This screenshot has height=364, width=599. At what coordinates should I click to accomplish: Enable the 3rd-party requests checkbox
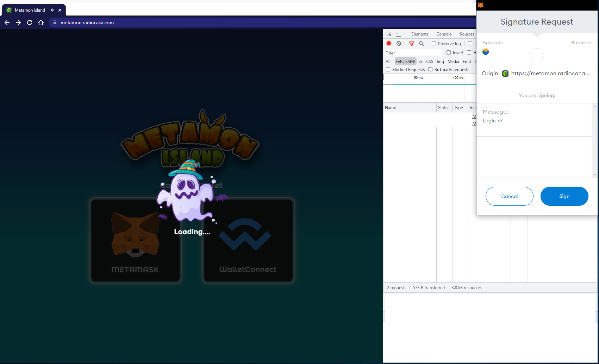tap(430, 69)
